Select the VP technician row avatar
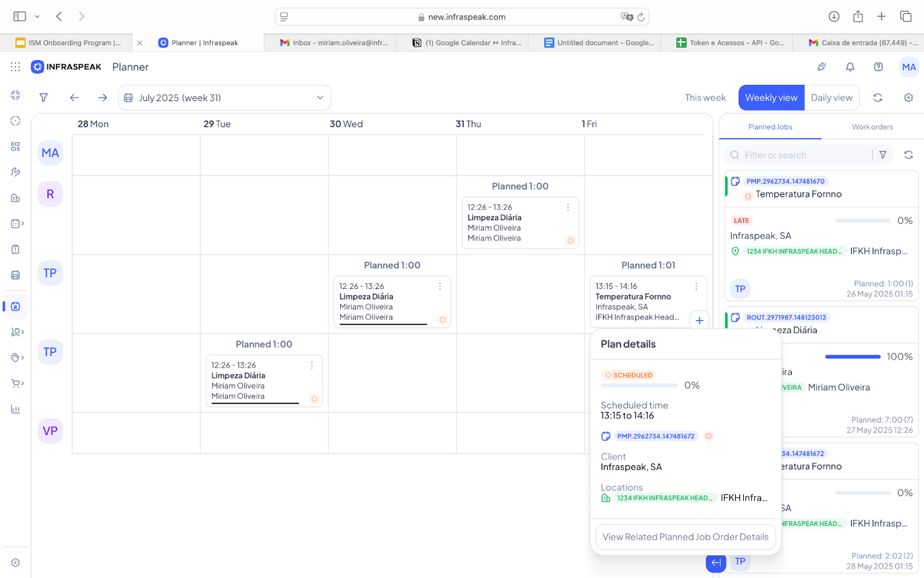 coord(50,431)
